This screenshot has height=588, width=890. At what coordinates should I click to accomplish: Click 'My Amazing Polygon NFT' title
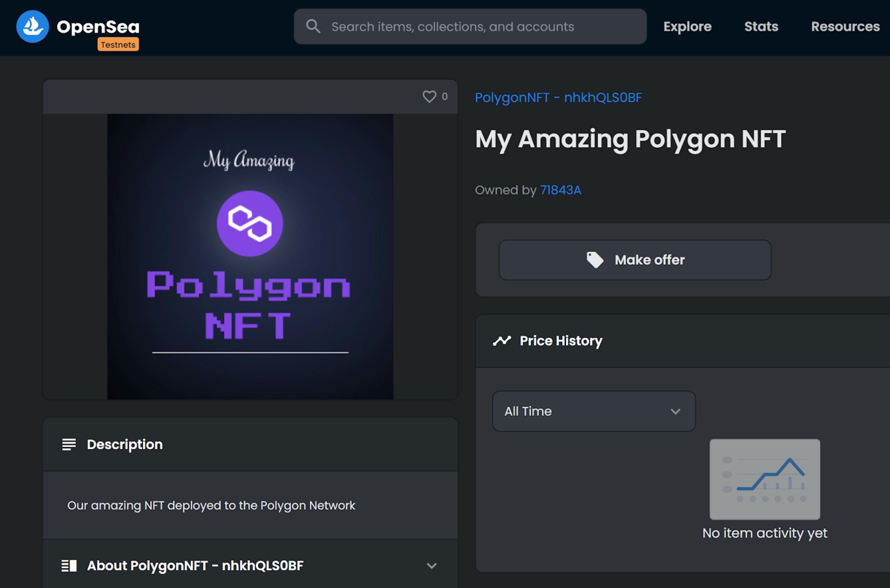(630, 139)
